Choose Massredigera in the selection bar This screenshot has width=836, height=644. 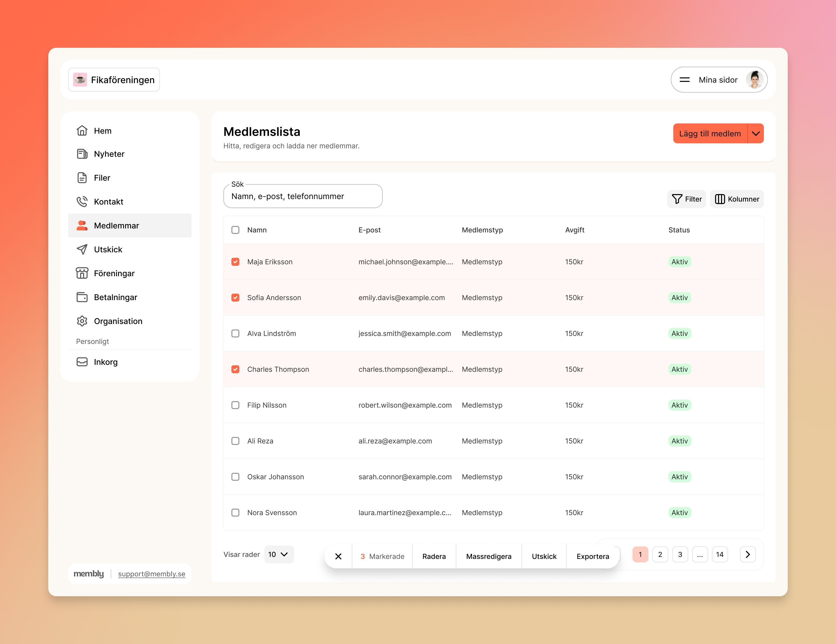point(488,556)
